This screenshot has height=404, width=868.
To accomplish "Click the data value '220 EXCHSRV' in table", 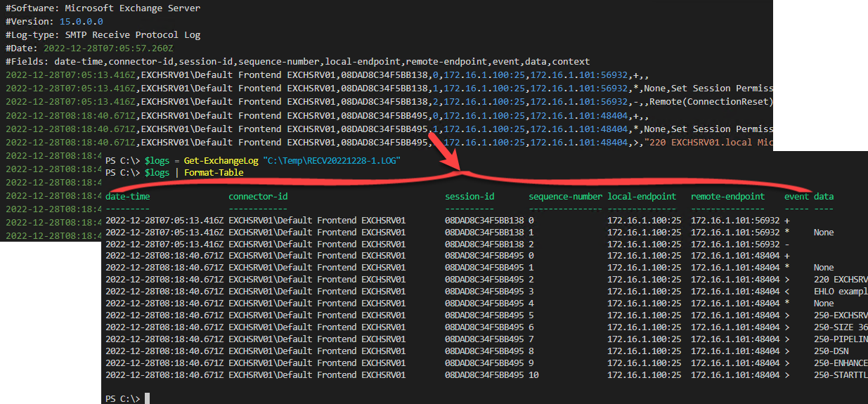I will coord(841,279).
